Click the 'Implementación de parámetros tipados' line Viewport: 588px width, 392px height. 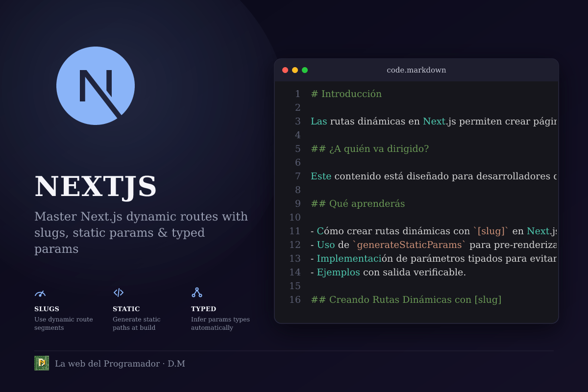click(434, 258)
